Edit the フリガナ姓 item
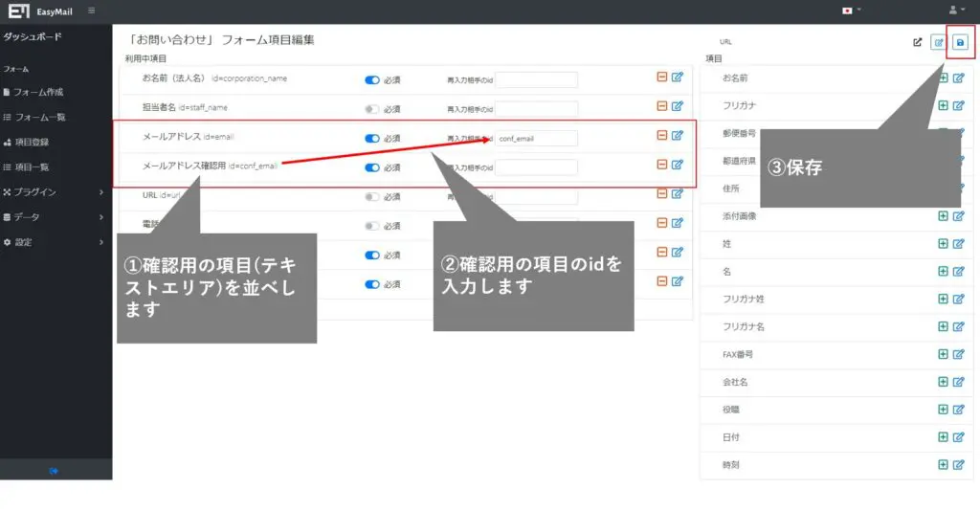The image size is (980, 511). 959,299
